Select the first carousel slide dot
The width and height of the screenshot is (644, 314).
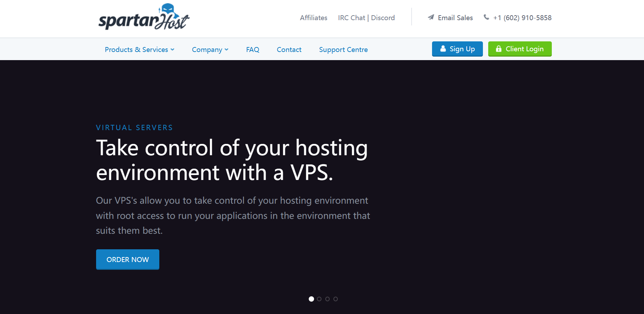(311, 299)
